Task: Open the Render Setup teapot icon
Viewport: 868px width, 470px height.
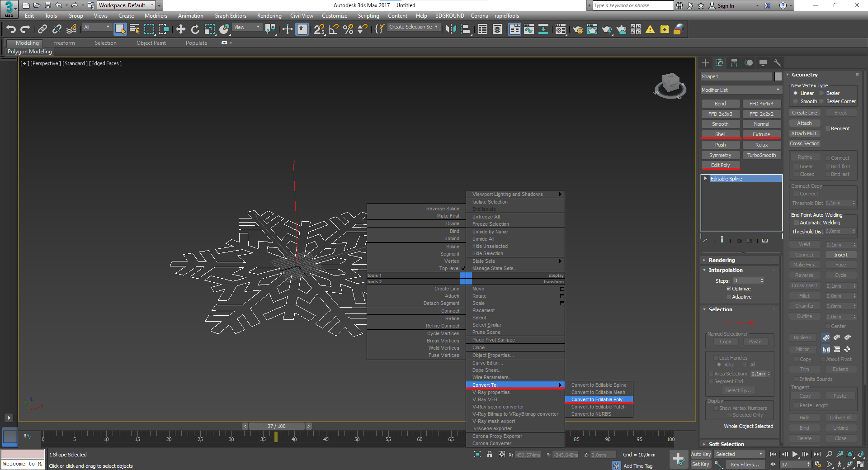Action: [578, 29]
